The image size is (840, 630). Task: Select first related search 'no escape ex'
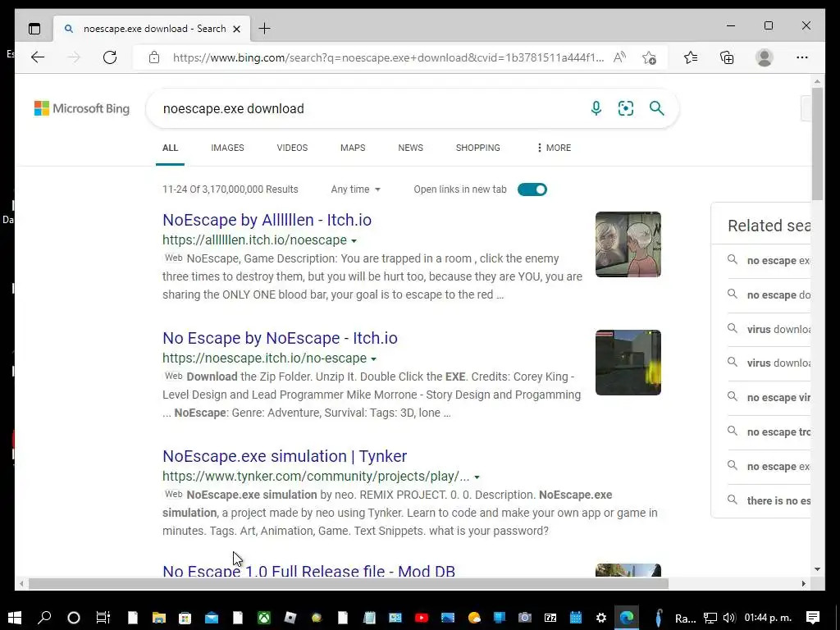[769, 261]
